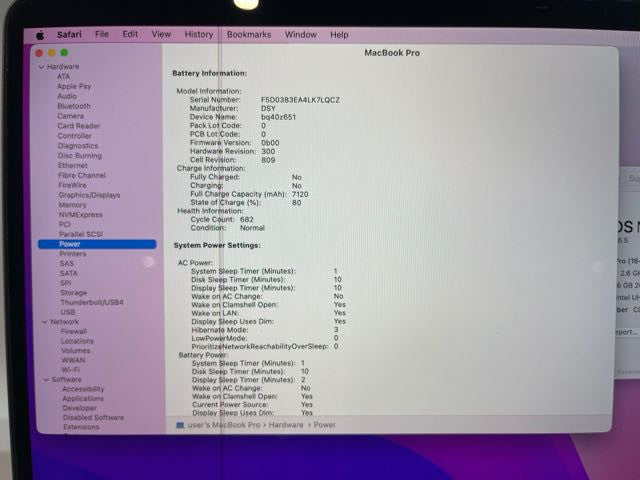Select USB in the sidebar
The width and height of the screenshot is (640, 480).
(x=68, y=312)
